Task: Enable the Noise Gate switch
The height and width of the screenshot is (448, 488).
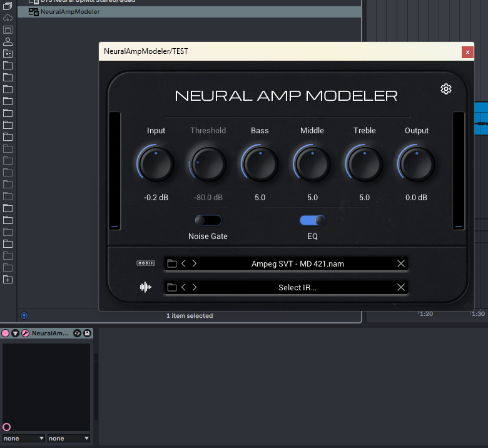Action: click(x=208, y=220)
